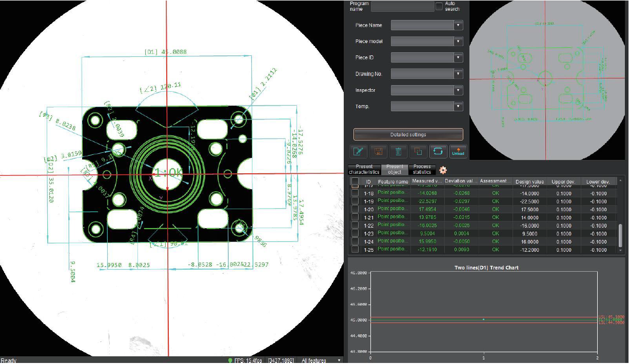
Task: Tick the select-all checkbox in table header
Action: [355, 181]
